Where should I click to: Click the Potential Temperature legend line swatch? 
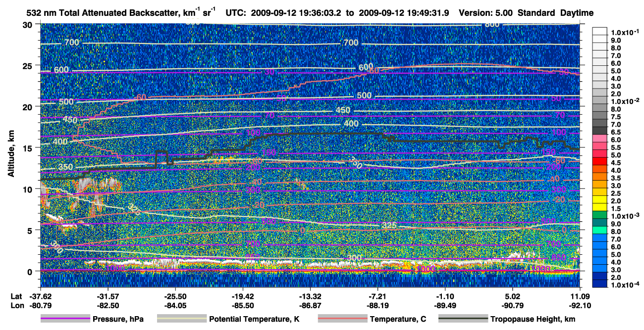click(x=181, y=319)
